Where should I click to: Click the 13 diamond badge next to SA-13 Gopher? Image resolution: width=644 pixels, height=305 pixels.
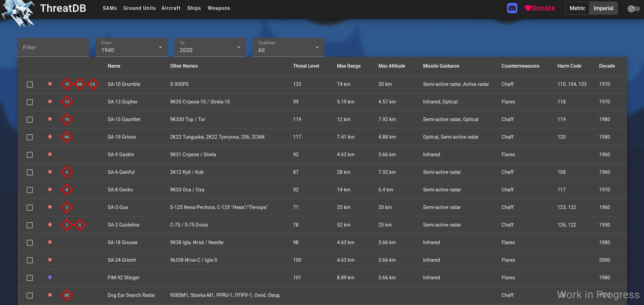pyautogui.click(x=67, y=102)
